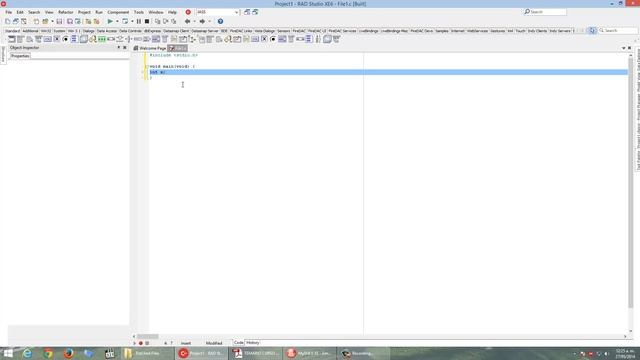Select the System palette tab
The image size is (640, 360).
(59, 31)
